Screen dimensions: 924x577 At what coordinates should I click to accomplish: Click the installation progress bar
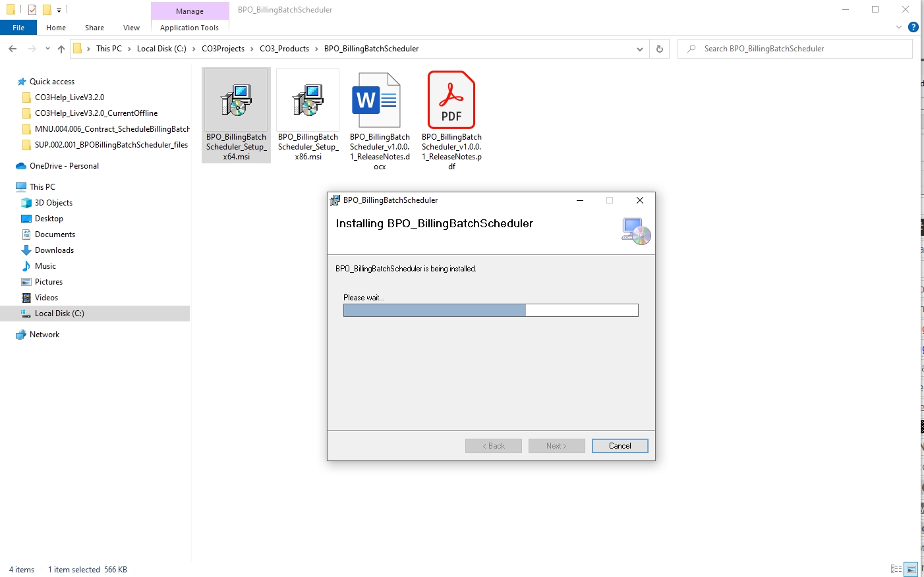(491, 310)
